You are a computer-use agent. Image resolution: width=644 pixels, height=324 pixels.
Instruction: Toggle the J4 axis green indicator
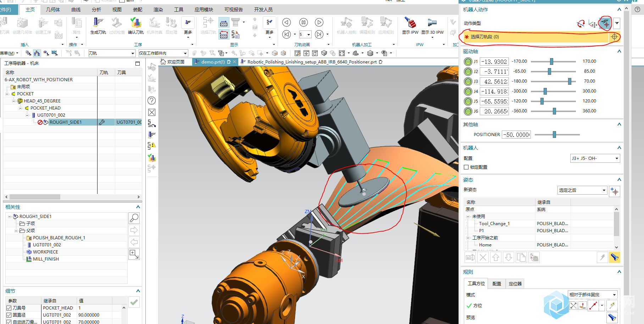point(468,91)
